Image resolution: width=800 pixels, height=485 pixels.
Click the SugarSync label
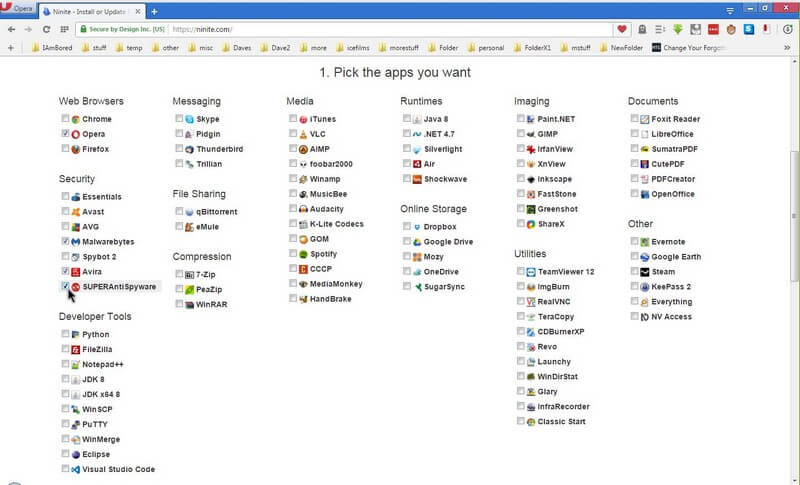[x=444, y=287]
